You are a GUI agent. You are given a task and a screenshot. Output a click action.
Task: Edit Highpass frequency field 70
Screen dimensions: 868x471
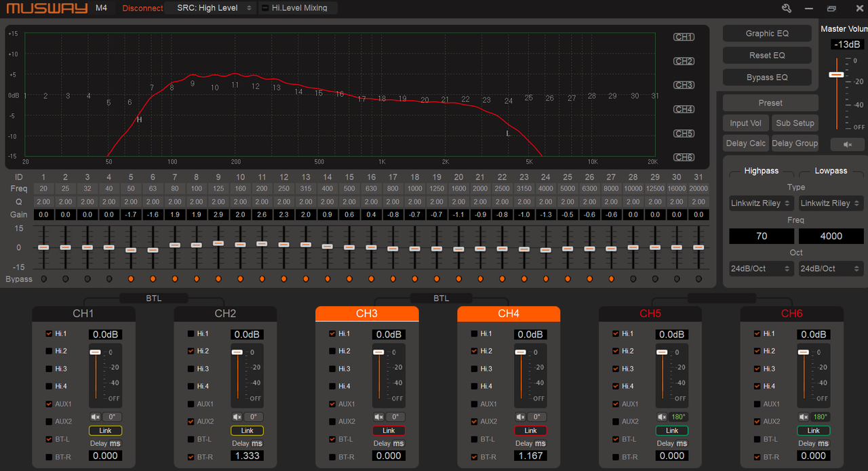pos(762,236)
